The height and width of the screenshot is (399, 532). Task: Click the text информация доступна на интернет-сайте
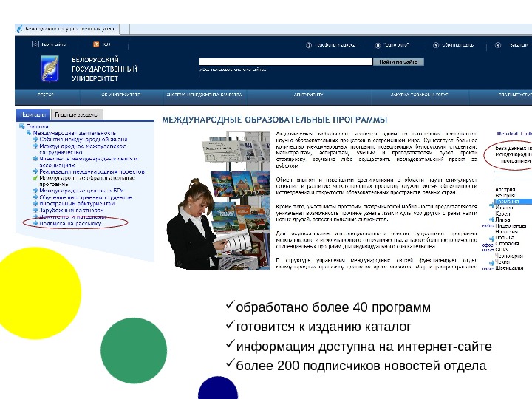[x=364, y=347]
